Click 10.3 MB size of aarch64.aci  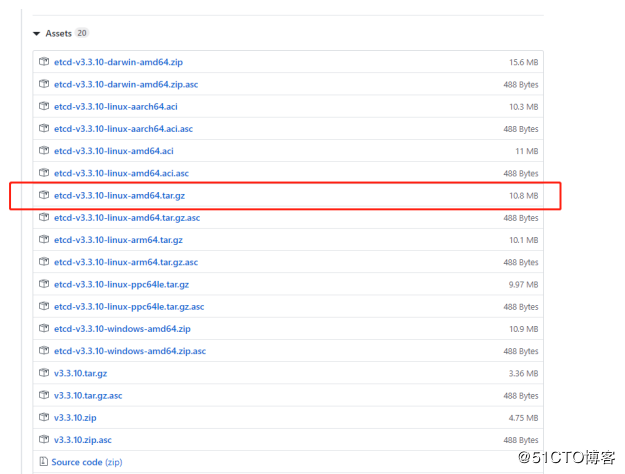[524, 107]
